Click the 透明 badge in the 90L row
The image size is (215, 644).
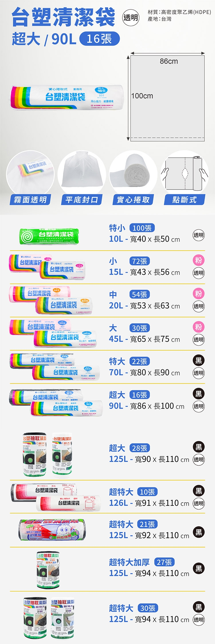coord(198,406)
